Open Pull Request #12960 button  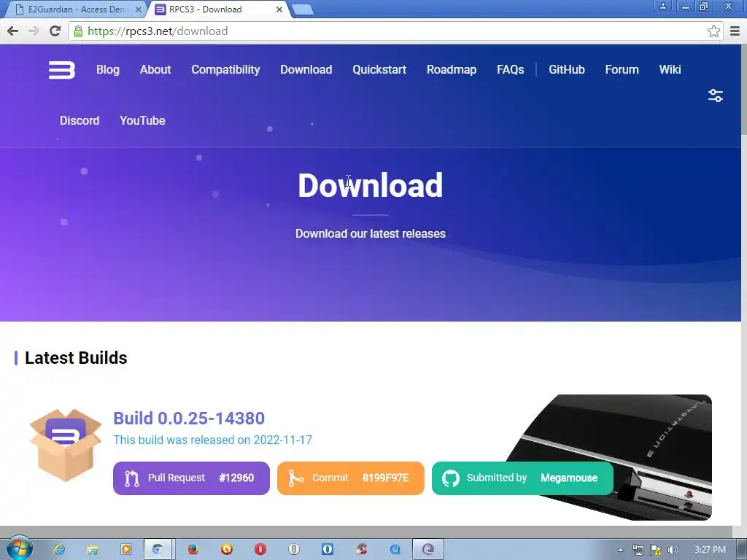tap(191, 478)
